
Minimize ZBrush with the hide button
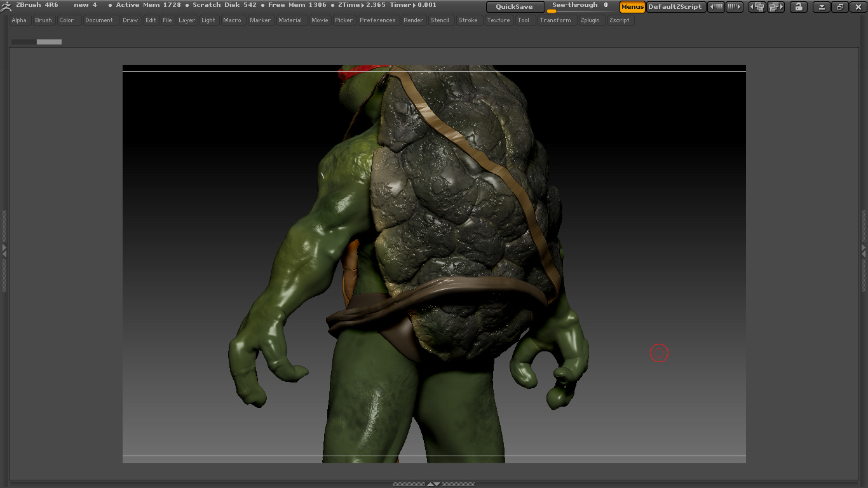click(x=822, y=7)
